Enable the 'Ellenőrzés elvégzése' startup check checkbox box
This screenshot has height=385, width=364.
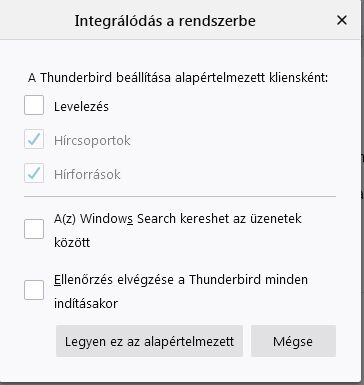[x=34, y=290]
